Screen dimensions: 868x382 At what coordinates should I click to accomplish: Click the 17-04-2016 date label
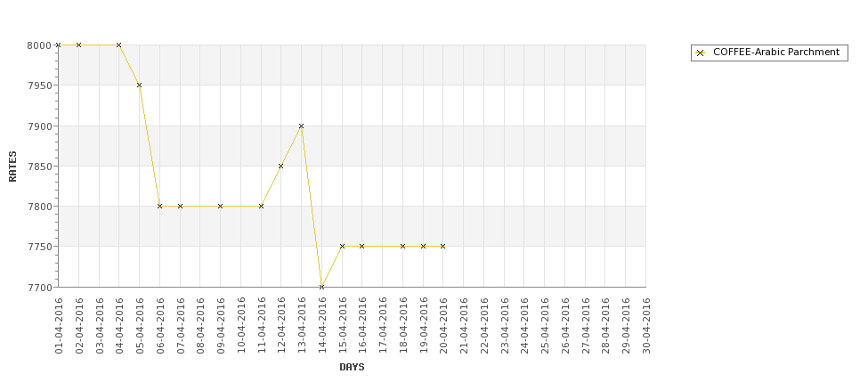click(x=383, y=326)
